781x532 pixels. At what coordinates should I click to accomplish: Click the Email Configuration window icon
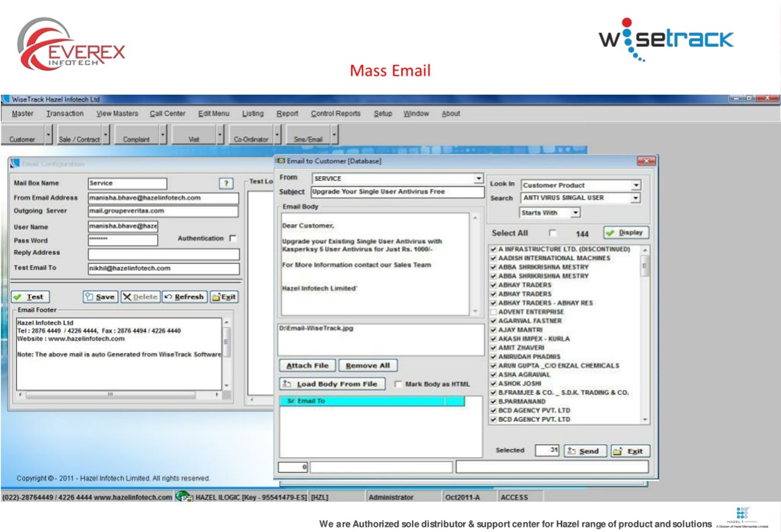click(15, 163)
